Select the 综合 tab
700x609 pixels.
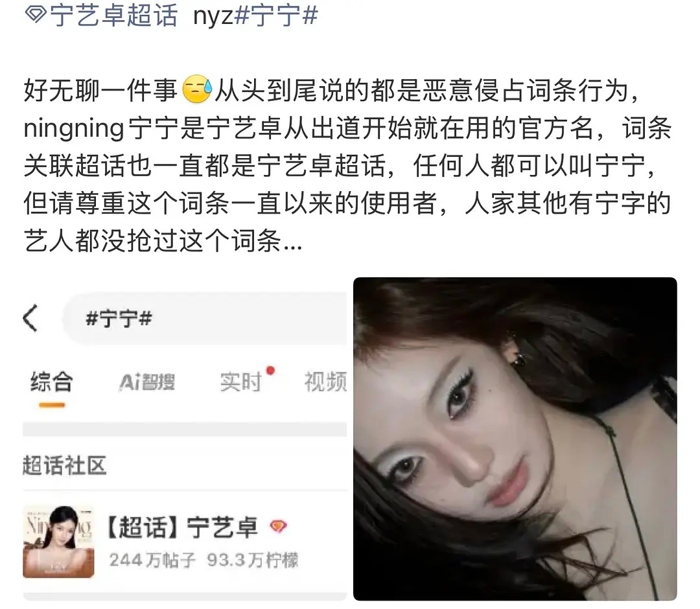point(51,382)
